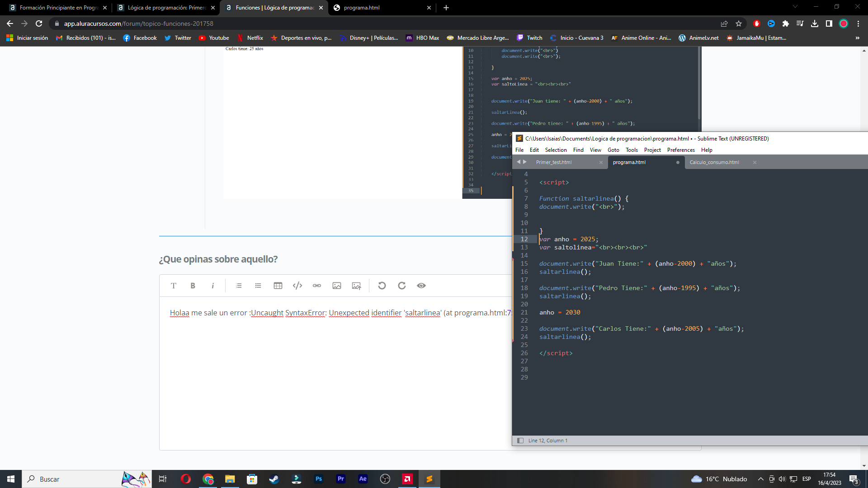868x488 pixels.
Task: Open Mercado Libre bookmark
Action: (x=478, y=38)
